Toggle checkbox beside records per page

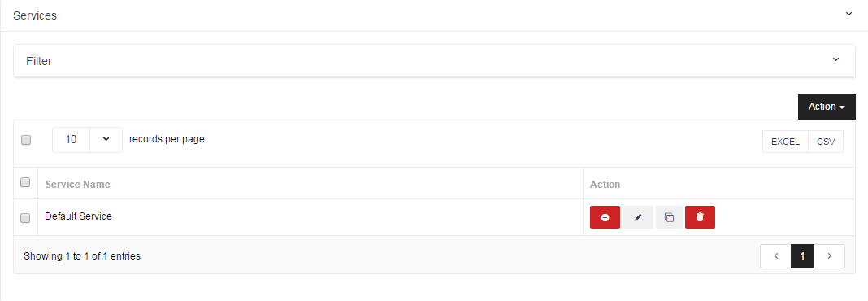[x=26, y=140]
